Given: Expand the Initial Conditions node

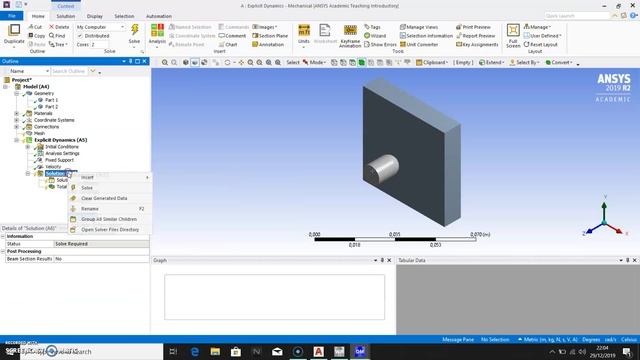Looking at the screenshot, I should 28,147.
